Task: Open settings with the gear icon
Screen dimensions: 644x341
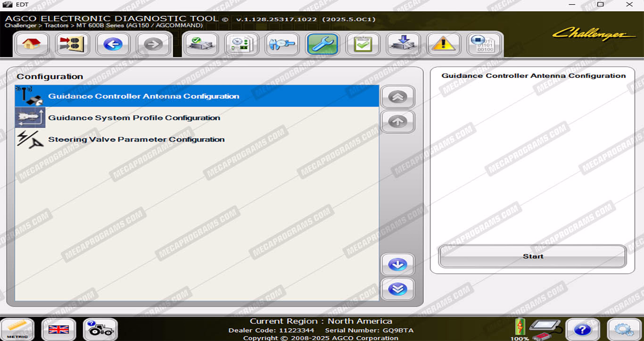Action: (x=624, y=329)
